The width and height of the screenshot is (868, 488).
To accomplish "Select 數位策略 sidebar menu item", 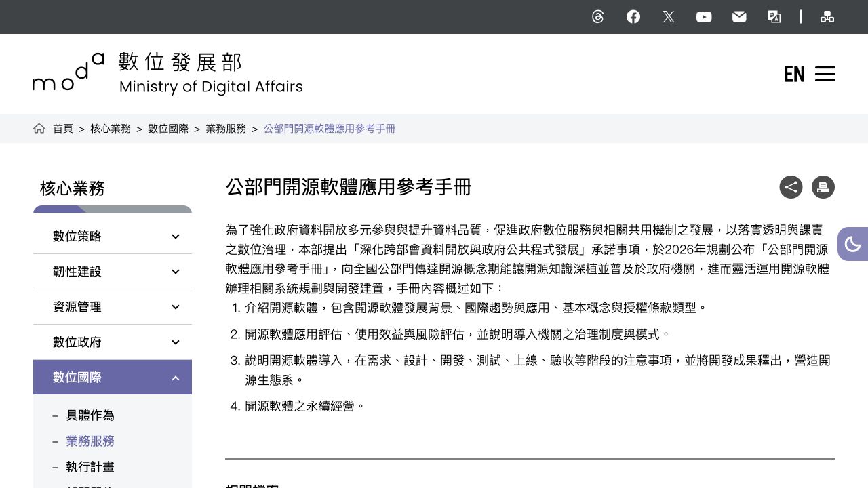I will point(113,237).
